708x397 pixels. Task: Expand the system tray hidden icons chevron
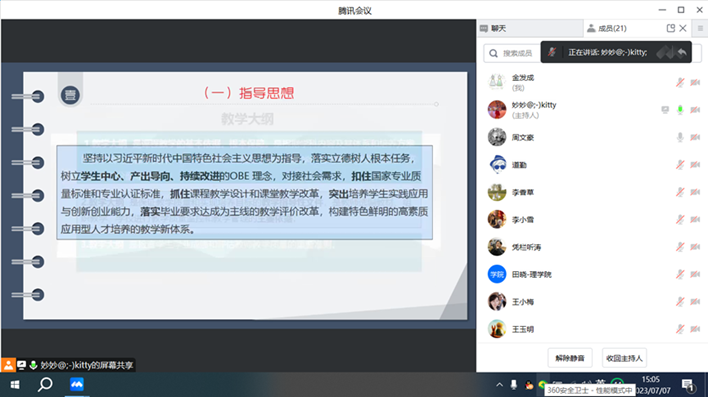click(x=499, y=385)
